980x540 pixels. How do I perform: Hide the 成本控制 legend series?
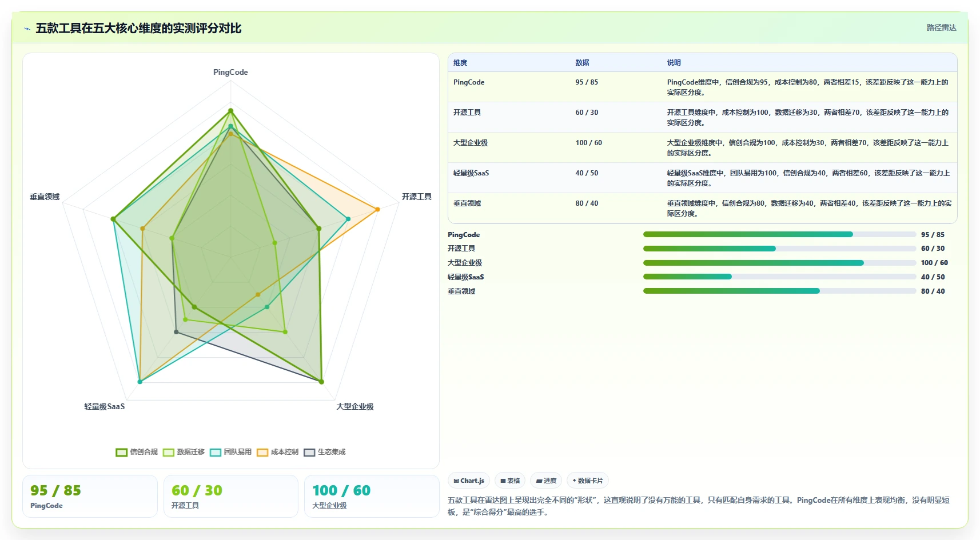click(277, 452)
